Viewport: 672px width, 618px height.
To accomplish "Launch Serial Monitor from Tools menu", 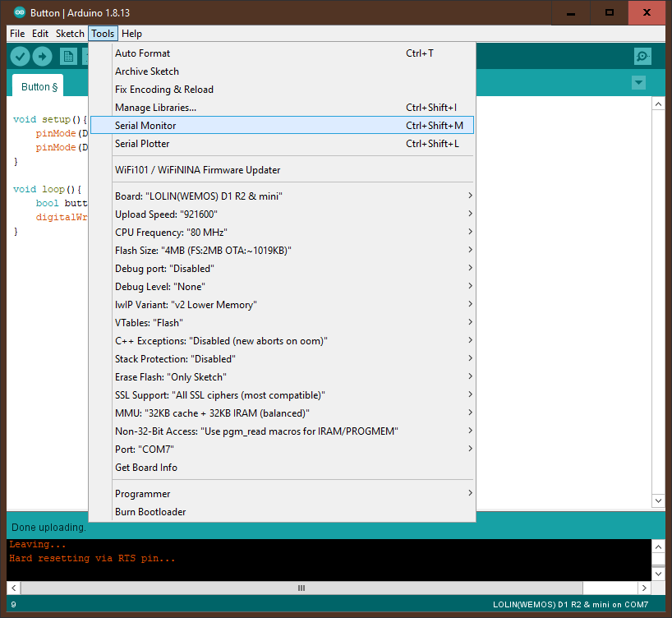I will (x=282, y=125).
